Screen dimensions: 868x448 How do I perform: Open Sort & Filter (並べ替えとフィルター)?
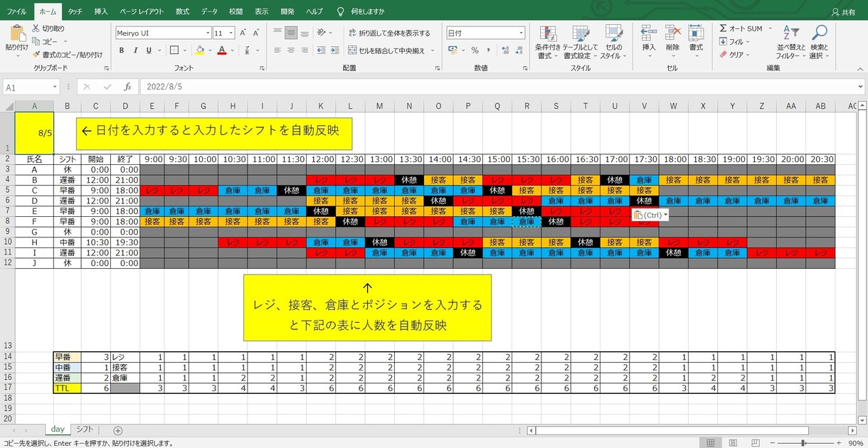[790, 43]
